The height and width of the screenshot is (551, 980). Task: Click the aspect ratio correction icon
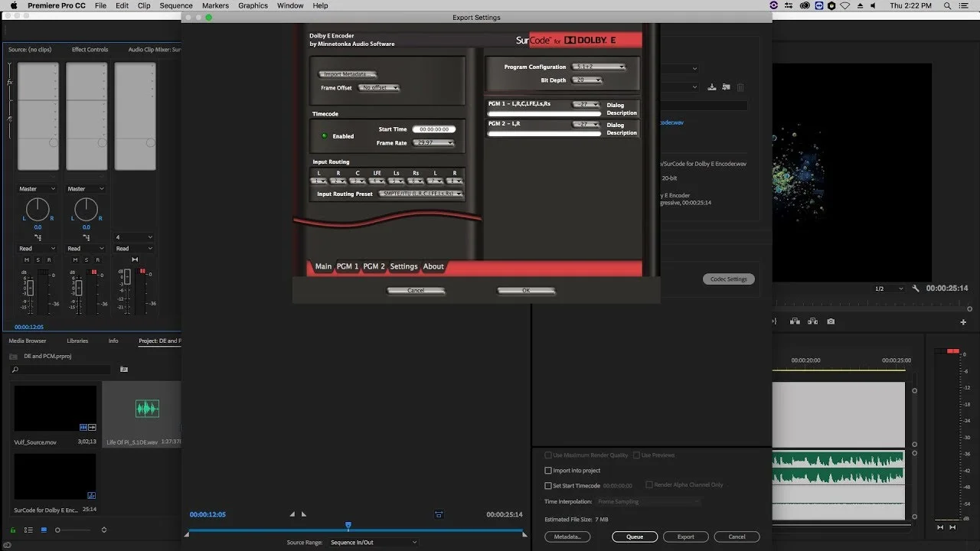click(x=439, y=514)
